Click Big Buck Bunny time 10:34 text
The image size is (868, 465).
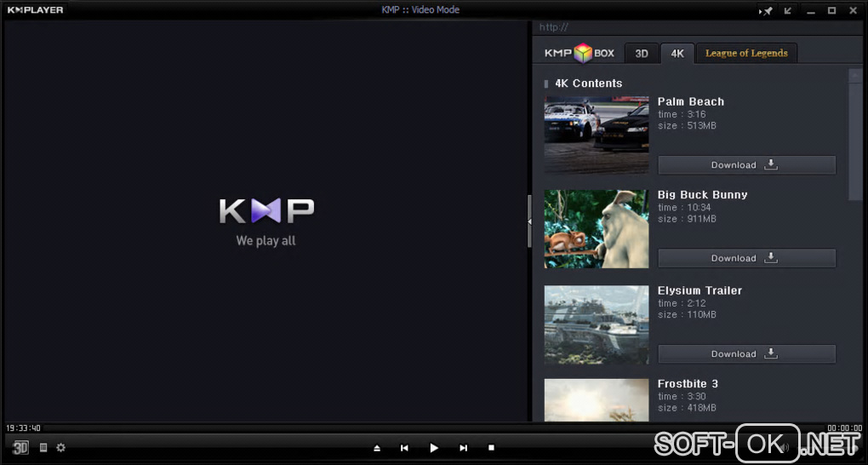[x=684, y=207]
